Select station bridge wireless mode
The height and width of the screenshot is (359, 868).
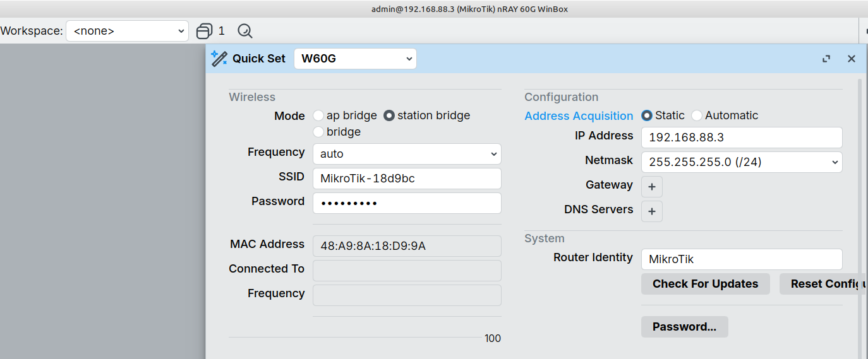[389, 115]
